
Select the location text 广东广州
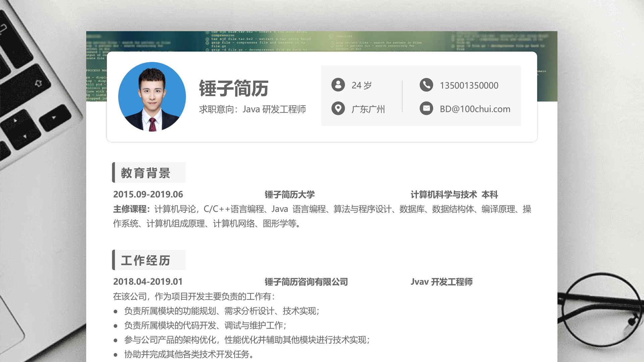pyautogui.click(x=368, y=109)
